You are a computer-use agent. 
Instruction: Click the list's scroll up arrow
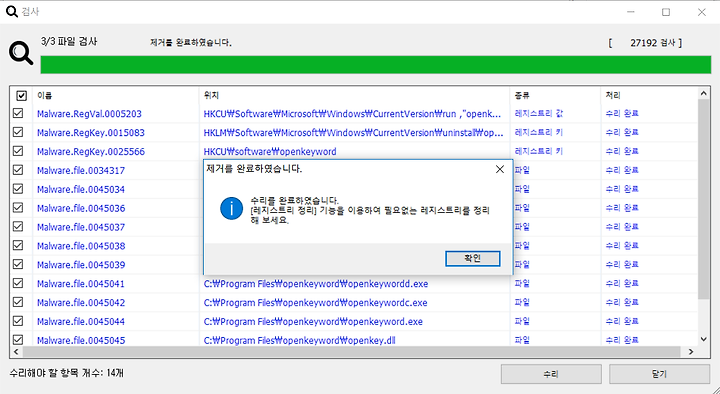point(703,93)
